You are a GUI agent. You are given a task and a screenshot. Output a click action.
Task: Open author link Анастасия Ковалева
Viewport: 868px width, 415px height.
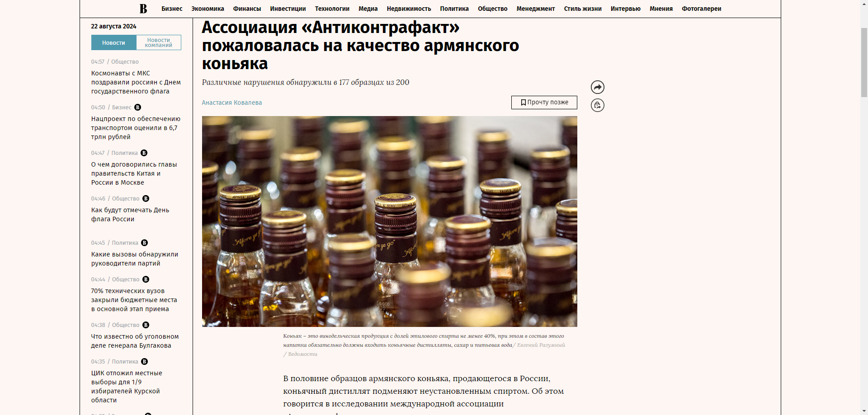(x=232, y=103)
